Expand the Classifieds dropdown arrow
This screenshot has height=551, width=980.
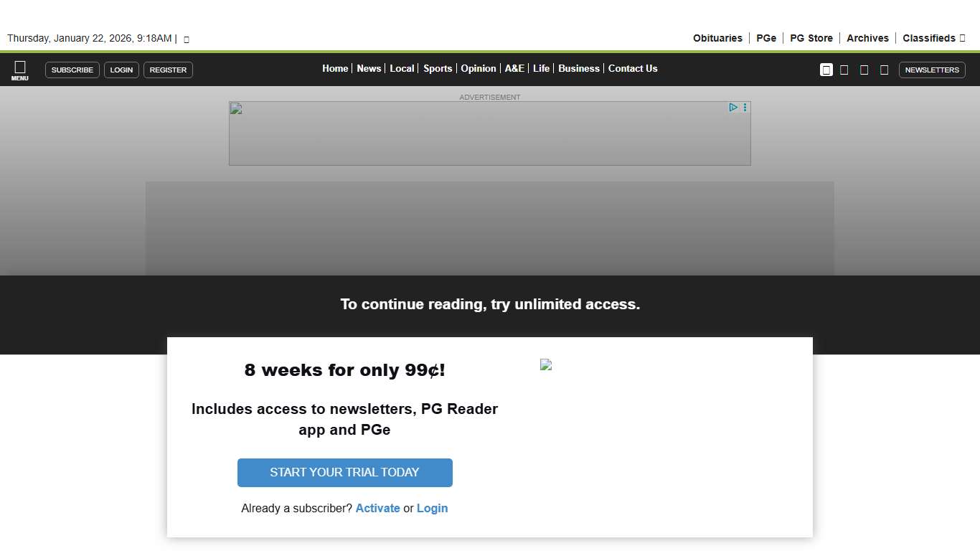click(x=963, y=38)
